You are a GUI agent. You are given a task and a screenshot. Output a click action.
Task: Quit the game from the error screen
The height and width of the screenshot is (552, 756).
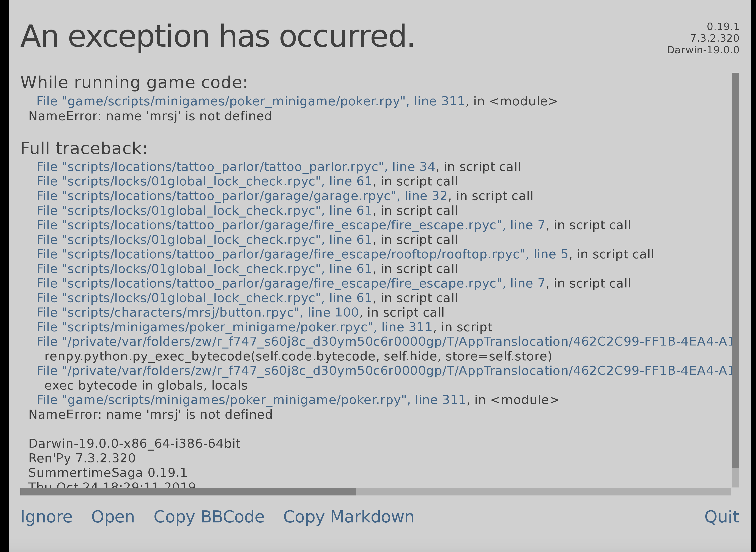pyautogui.click(x=721, y=517)
